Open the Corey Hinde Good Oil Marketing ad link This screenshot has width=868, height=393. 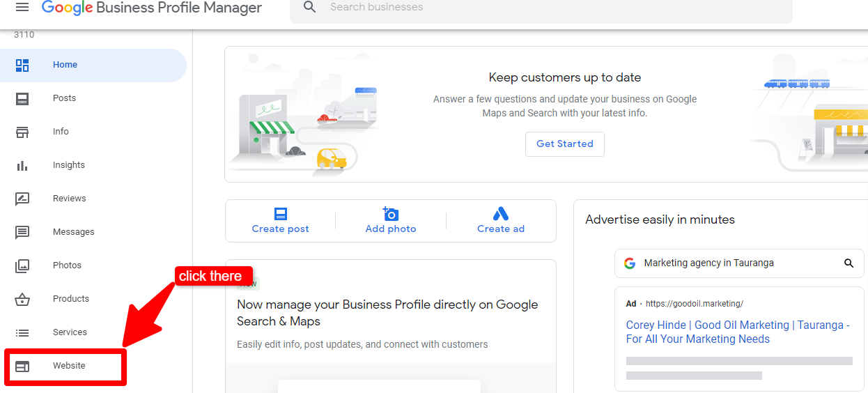pos(738,332)
